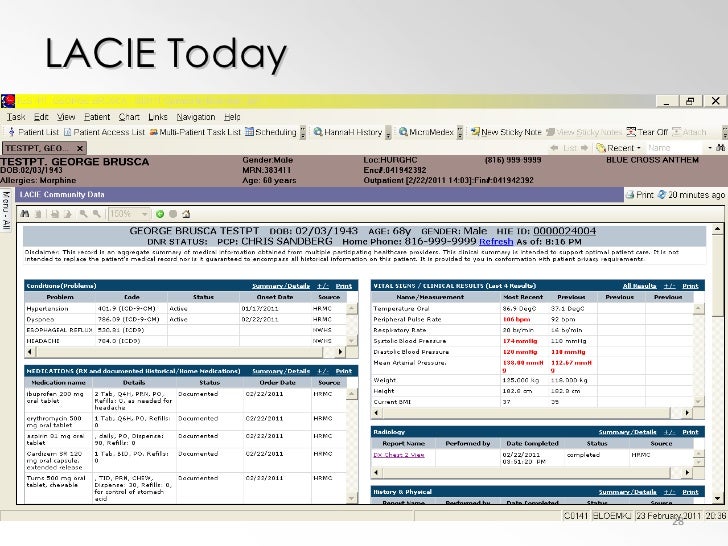Close the TESTPT, GEO patient tab
Image resolution: width=728 pixels, height=546 pixels.
pos(80,149)
